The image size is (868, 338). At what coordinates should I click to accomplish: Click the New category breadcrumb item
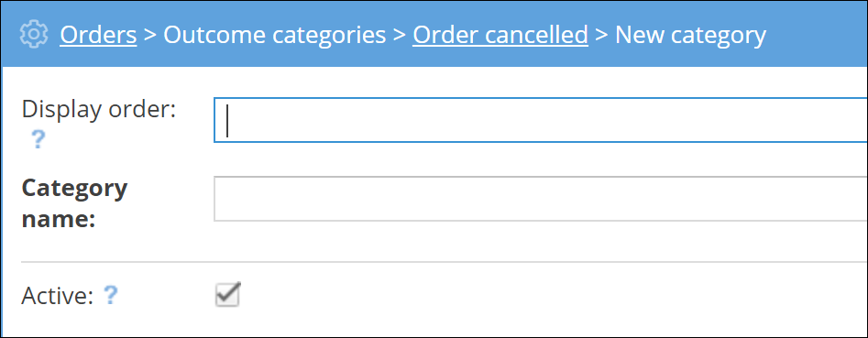tap(690, 35)
